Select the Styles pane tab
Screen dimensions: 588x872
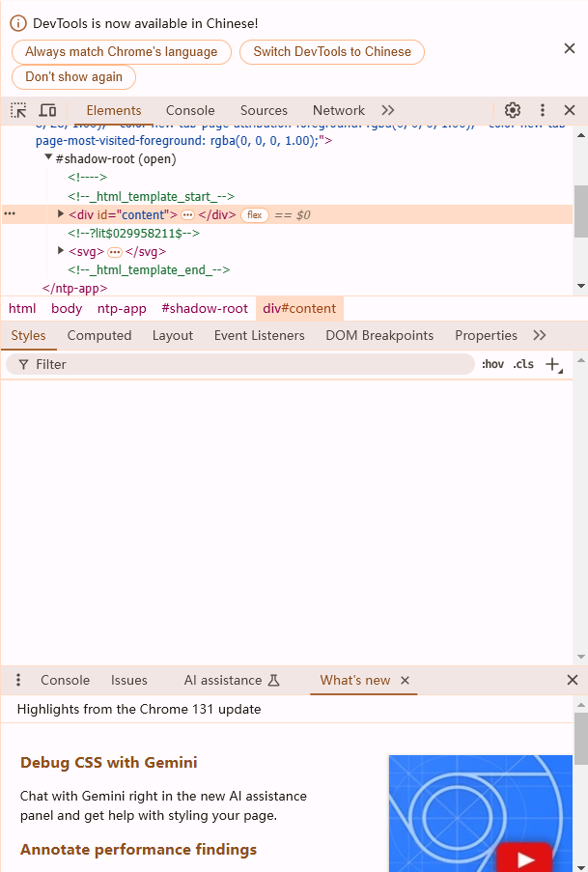click(x=28, y=335)
